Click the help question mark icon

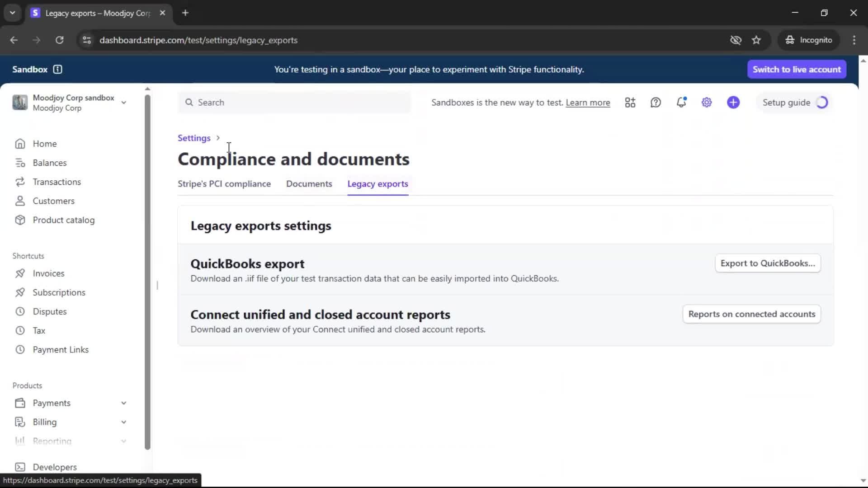click(x=656, y=103)
